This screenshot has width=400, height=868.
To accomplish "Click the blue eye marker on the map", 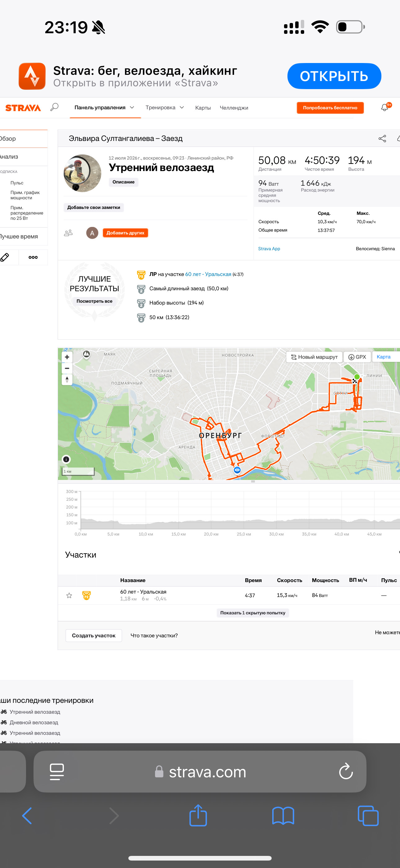I will [x=238, y=470].
